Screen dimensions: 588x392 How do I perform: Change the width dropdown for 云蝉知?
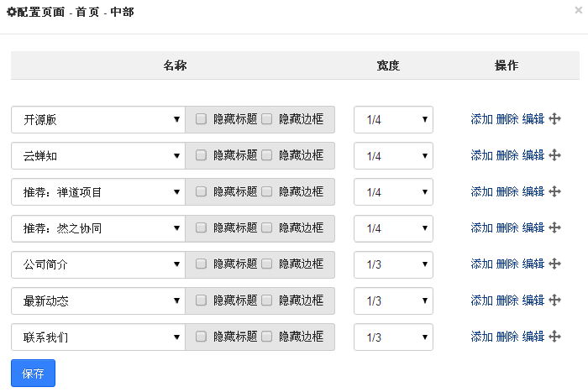393,155
